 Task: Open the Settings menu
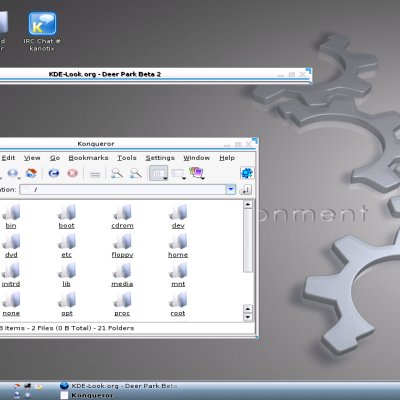tap(160, 158)
